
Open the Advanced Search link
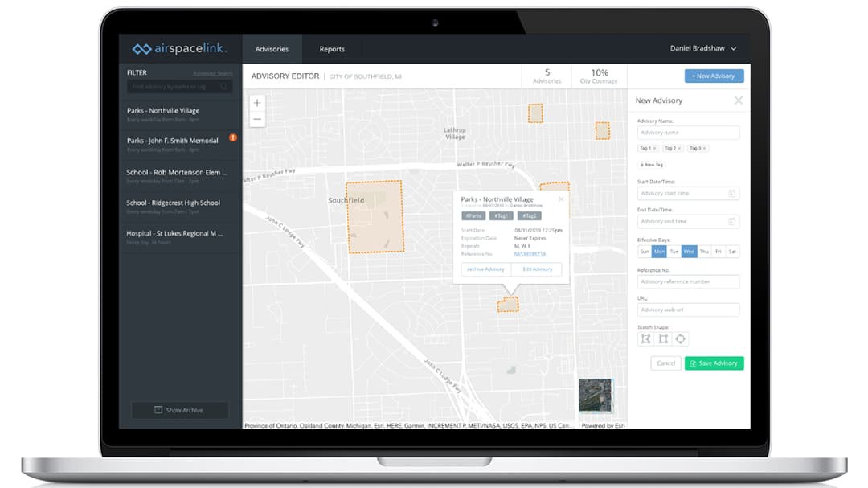(212, 73)
